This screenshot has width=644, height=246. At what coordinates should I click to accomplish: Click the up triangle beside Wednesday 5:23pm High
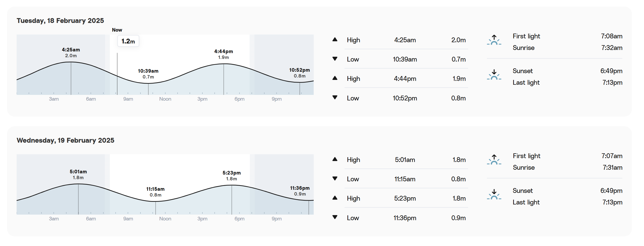[335, 198]
